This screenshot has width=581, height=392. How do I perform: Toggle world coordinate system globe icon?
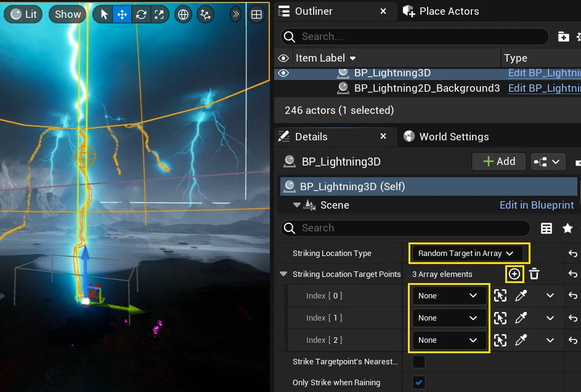pyautogui.click(x=183, y=14)
